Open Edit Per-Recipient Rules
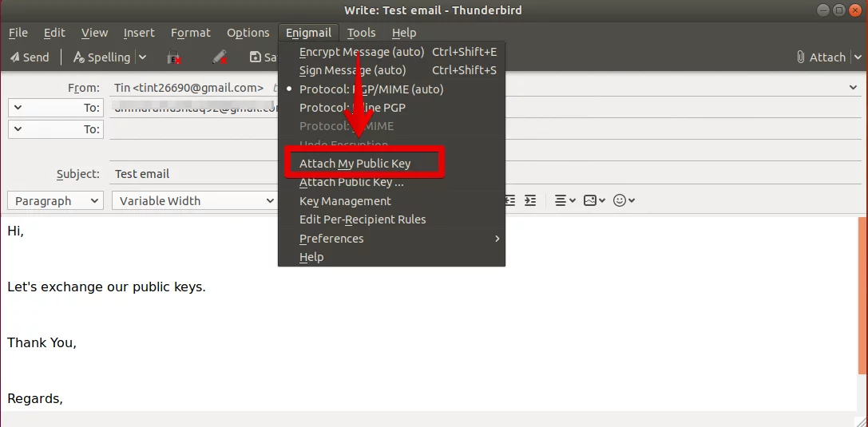868x427 pixels. click(391, 219)
